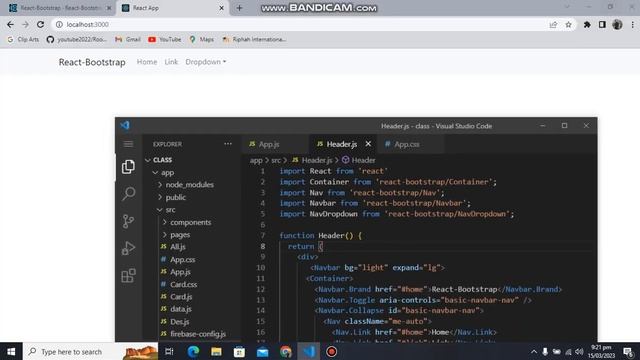This screenshot has width=640, height=360.
Task: Expand the components folder
Action: pos(190,222)
